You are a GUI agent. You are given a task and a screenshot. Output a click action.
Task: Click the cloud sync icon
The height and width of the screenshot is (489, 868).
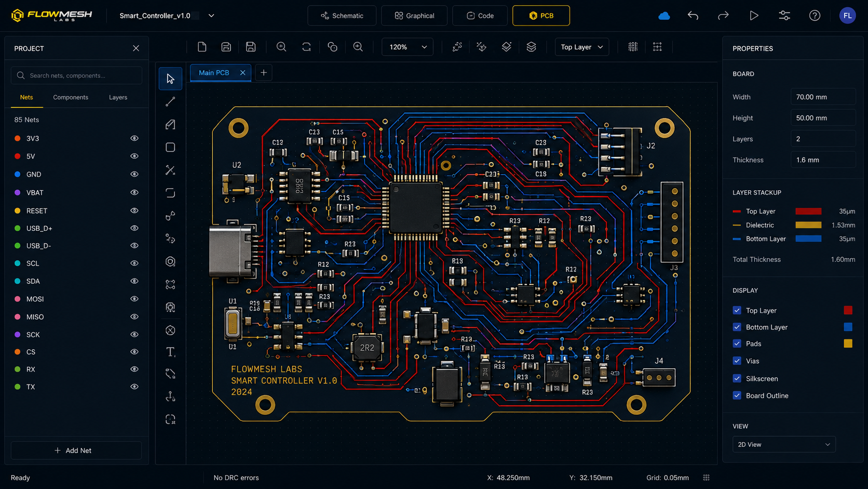pos(664,16)
